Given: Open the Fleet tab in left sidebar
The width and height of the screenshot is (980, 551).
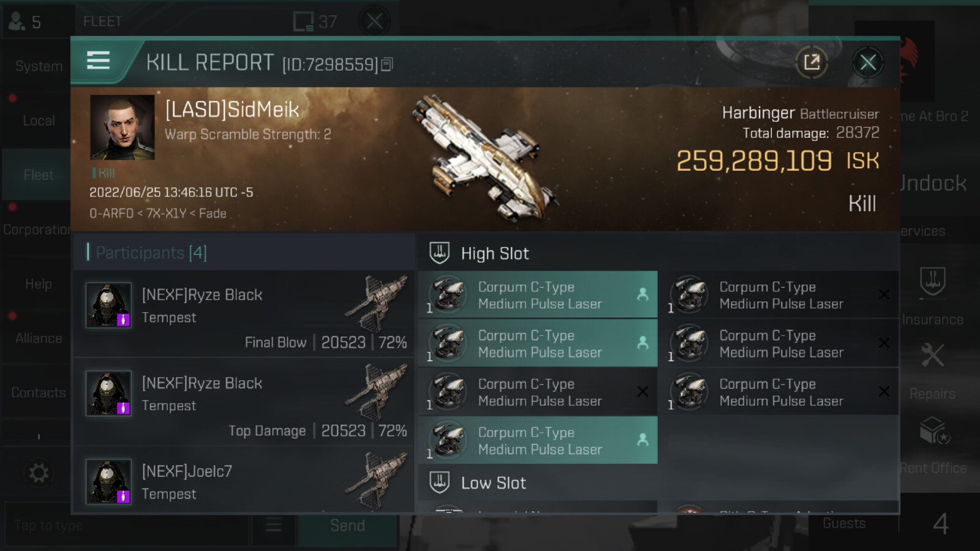Looking at the screenshot, I should 38,175.
